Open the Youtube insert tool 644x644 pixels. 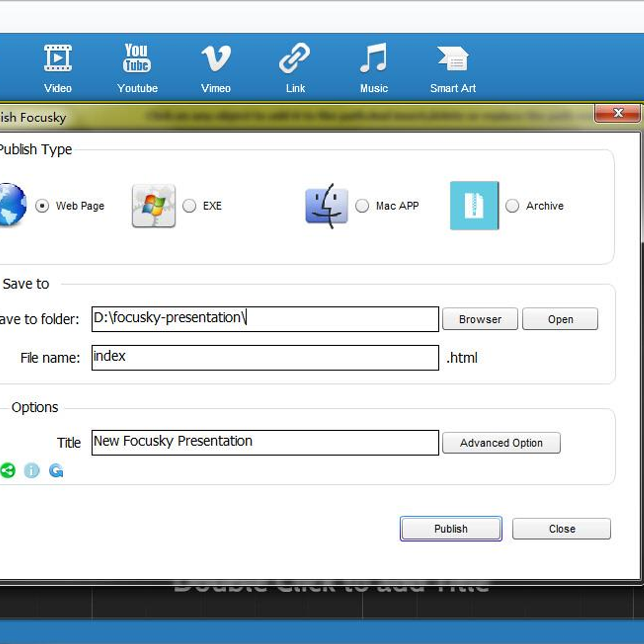coord(137,68)
